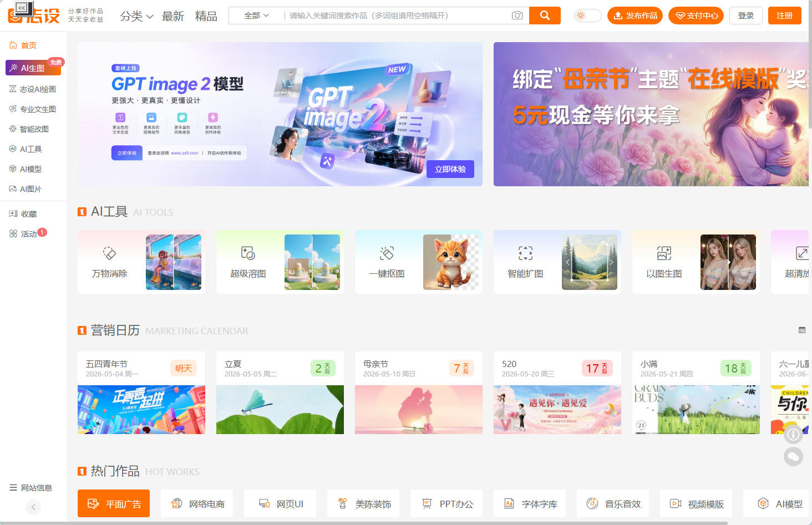Open the 智能扩图 expand tool card

point(557,262)
